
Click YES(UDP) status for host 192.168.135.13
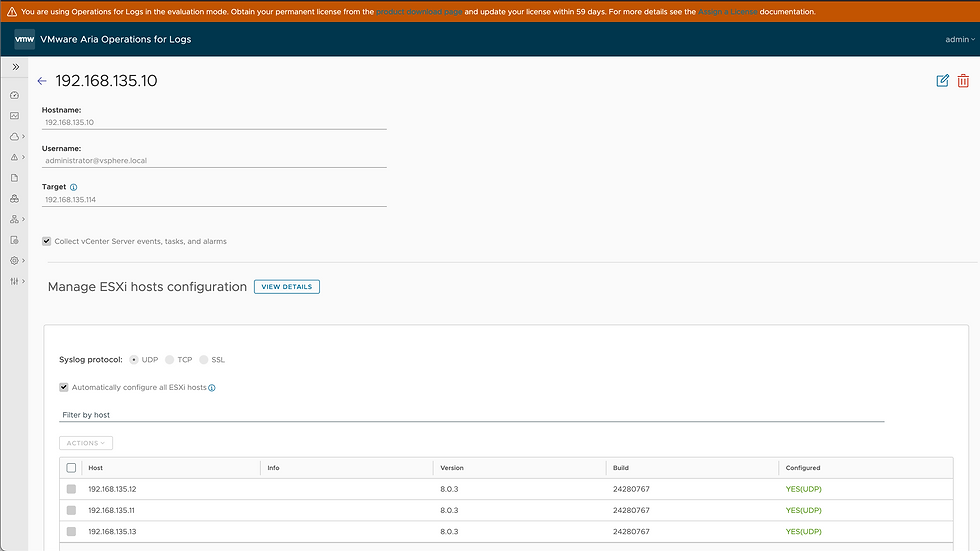pyautogui.click(x=803, y=532)
